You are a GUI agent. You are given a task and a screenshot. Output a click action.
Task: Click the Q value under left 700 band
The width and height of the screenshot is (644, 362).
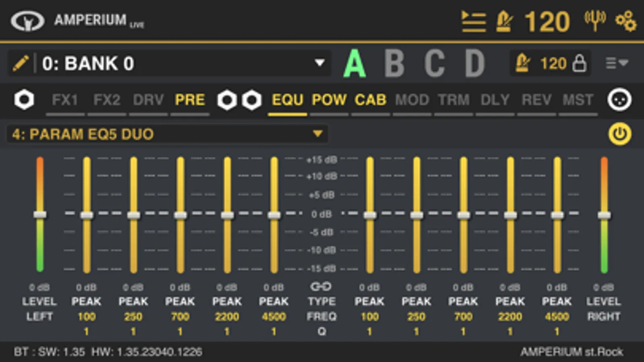(180, 331)
